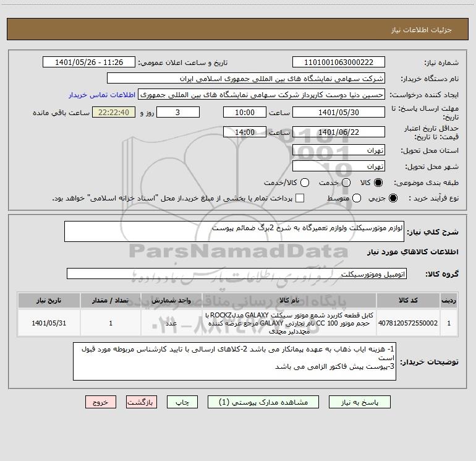The width and height of the screenshot is (476, 461).
Task: Click the شماره نیاز label
Action: (441, 63)
